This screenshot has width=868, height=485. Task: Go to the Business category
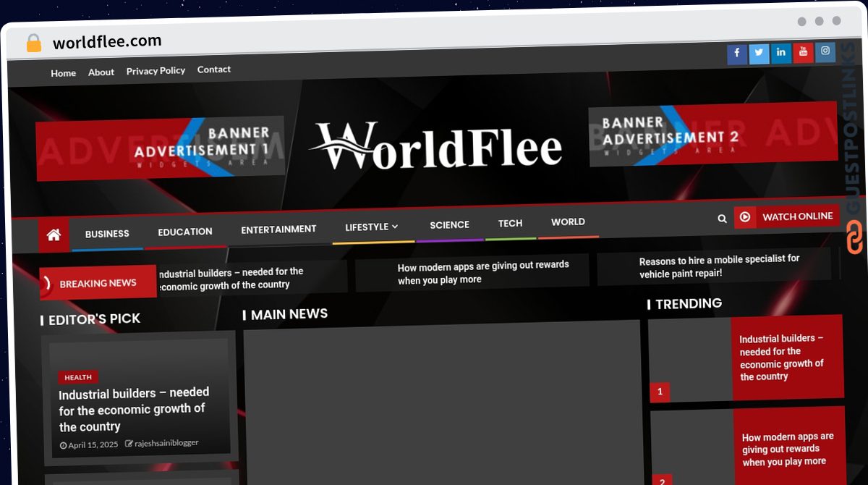(107, 234)
